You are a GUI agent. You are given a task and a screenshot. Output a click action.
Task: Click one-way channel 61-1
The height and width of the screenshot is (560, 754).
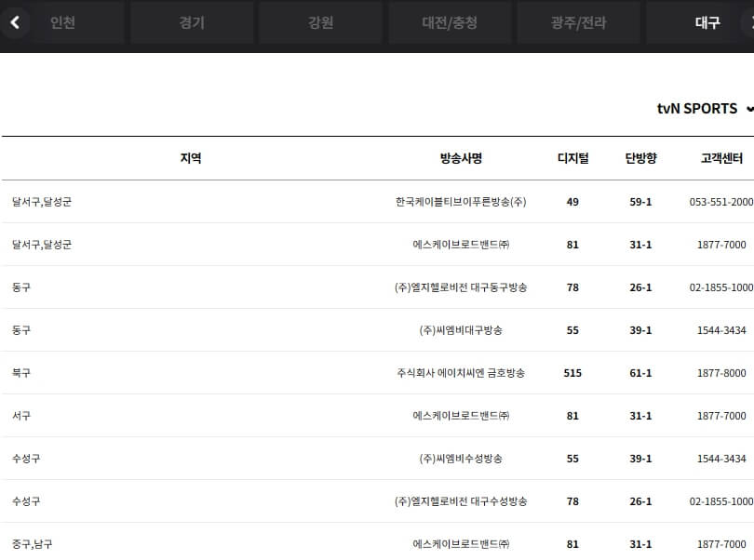pyautogui.click(x=640, y=373)
